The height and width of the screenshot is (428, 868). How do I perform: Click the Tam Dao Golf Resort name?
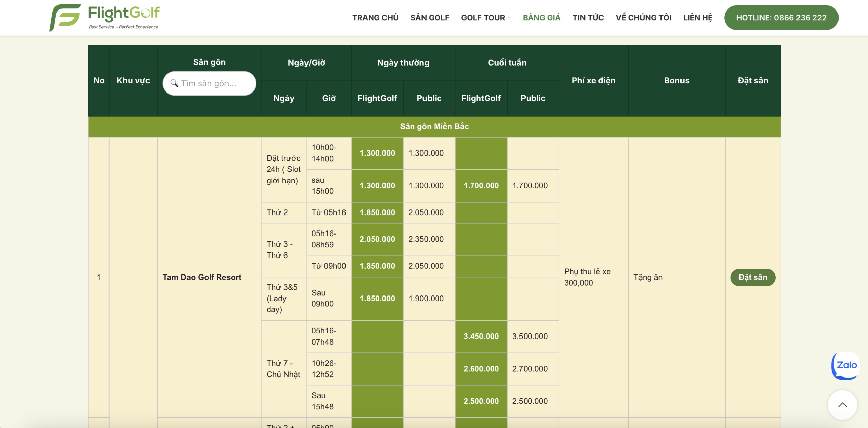[202, 277]
